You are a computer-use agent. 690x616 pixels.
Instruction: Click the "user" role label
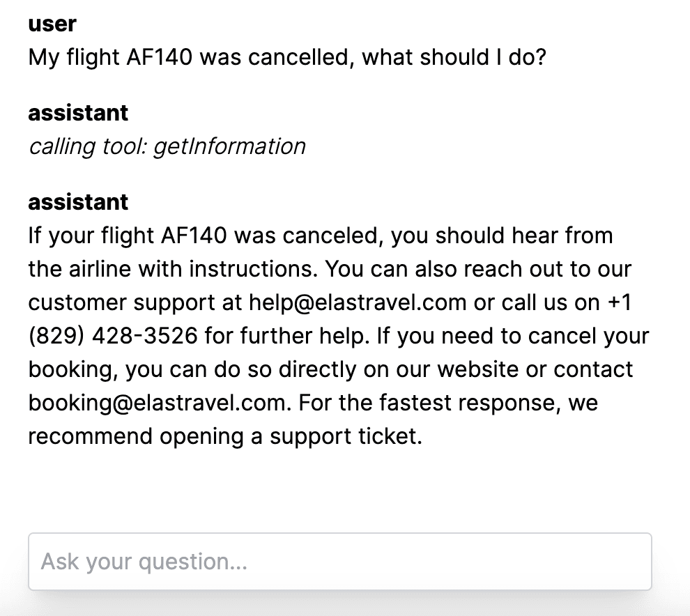(52, 24)
